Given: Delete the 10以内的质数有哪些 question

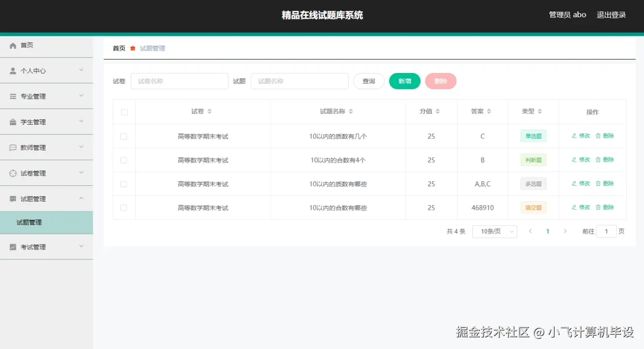Looking at the screenshot, I should pyautogui.click(x=605, y=183).
